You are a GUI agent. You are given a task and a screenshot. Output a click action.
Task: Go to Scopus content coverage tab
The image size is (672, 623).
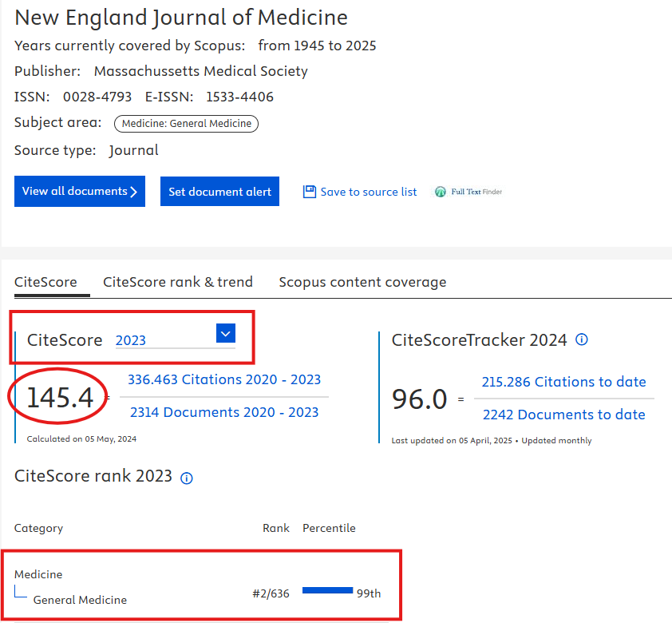362,282
